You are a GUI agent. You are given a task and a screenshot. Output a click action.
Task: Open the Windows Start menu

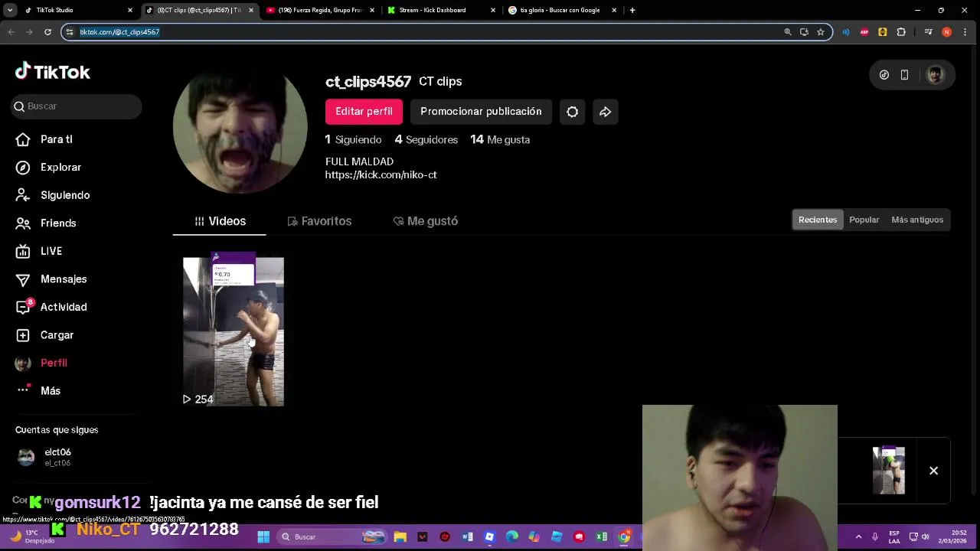point(263,536)
